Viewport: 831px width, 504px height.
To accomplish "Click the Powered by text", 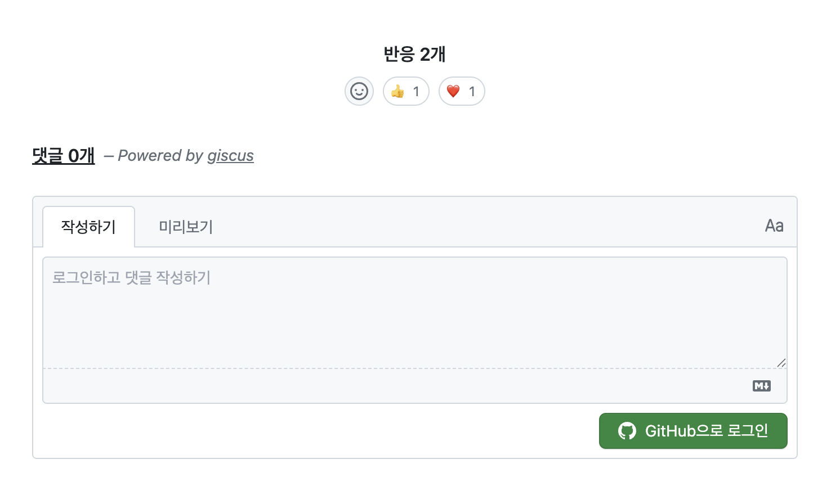I will pyautogui.click(x=160, y=155).
